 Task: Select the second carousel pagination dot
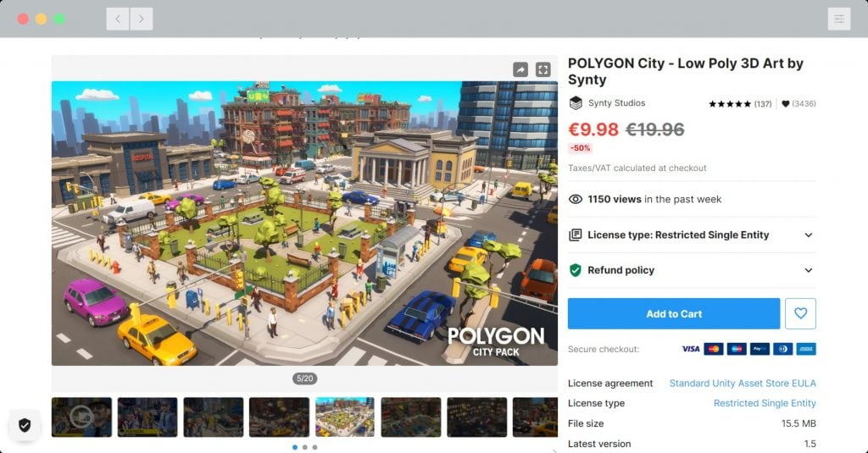305,447
